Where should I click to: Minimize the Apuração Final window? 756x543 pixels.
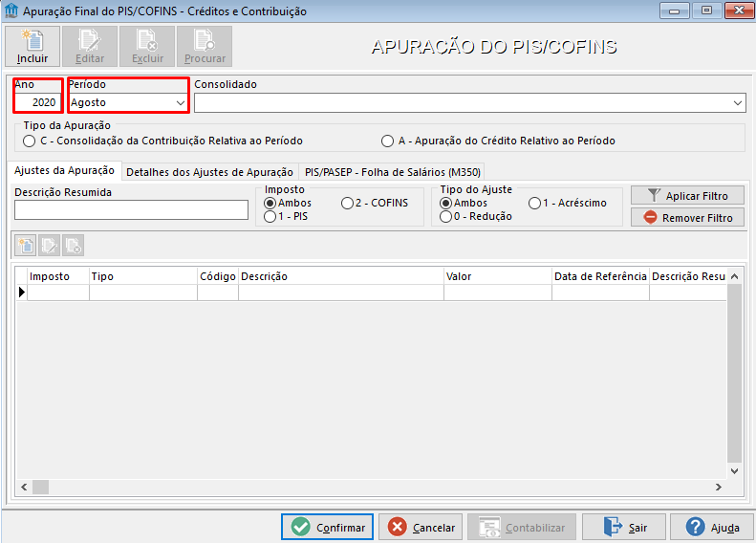click(675, 11)
